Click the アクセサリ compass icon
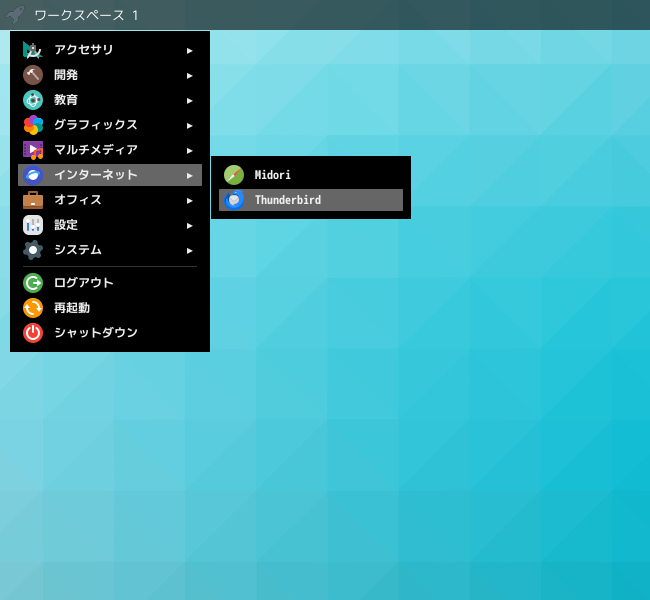The image size is (650, 600). (x=33, y=50)
